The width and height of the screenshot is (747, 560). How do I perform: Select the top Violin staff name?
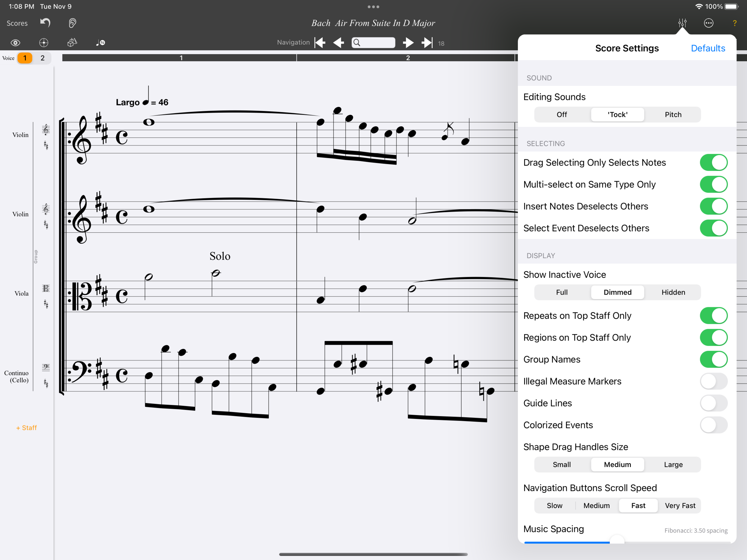tap(21, 135)
